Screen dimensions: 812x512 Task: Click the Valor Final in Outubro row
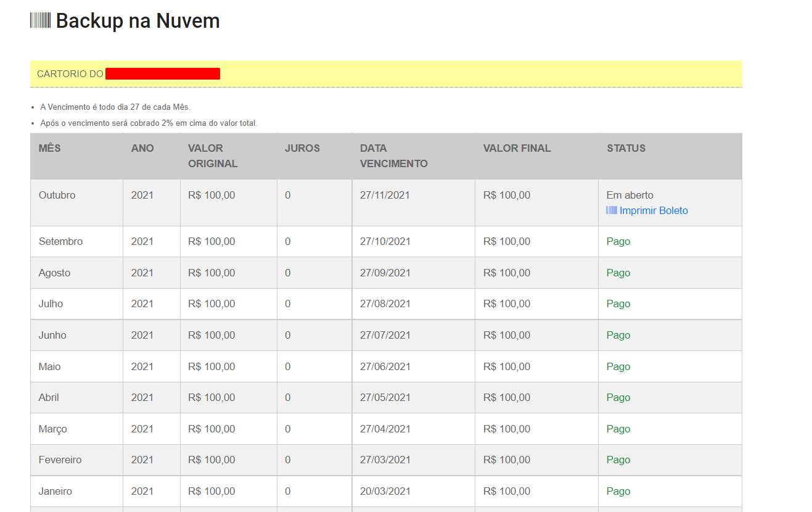pyautogui.click(x=507, y=195)
